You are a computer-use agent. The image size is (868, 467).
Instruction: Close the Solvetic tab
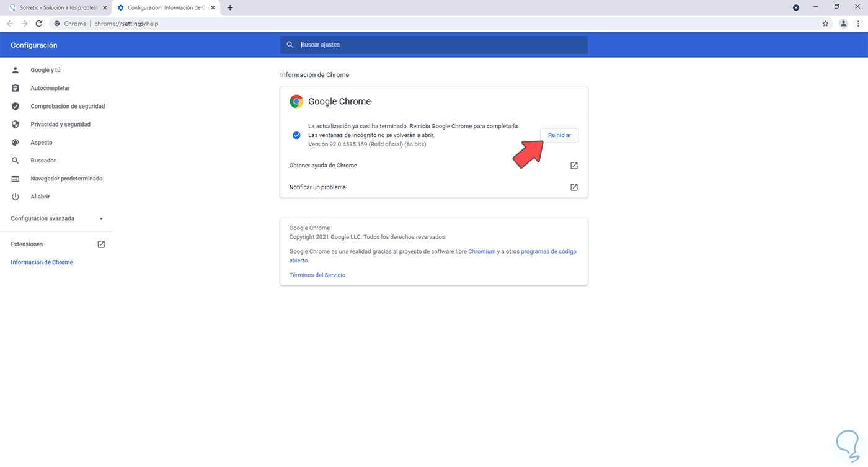pyautogui.click(x=105, y=7)
